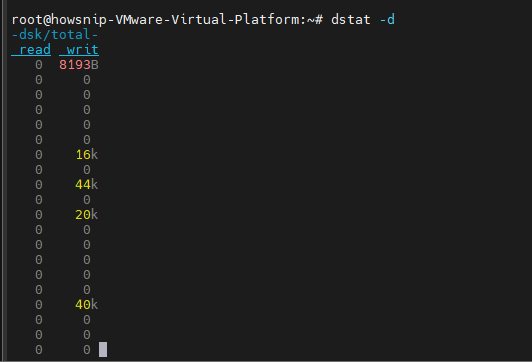Click the read value in the 20k row
532x362 pixels.
pos(39,215)
